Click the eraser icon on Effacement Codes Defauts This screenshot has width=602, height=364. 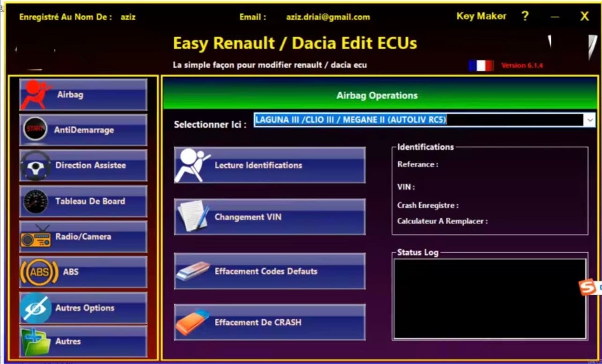click(193, 271)
